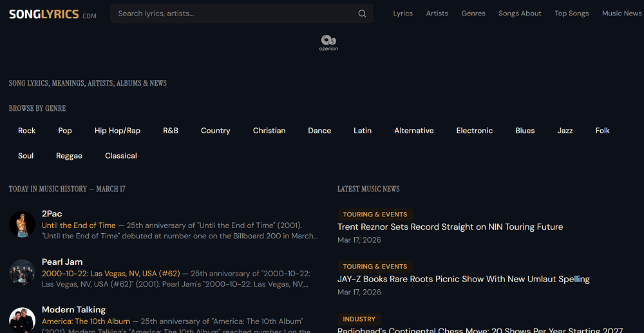The height and width of the screenshot is (333, 644).
Task: Browse the Folk genre
Action: click(603, 131)
